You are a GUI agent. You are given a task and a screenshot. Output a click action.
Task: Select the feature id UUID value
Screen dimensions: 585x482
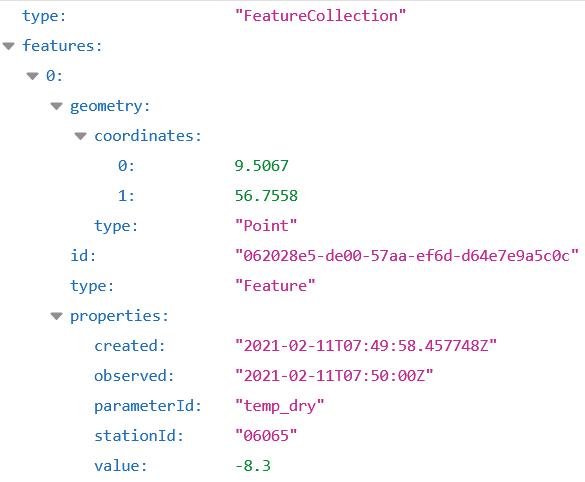(407, 256)
